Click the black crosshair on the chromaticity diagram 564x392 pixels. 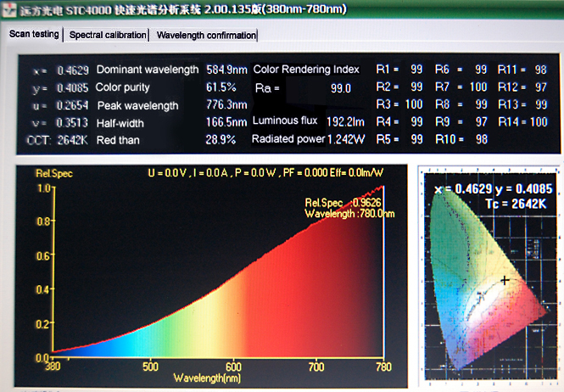(x=505, y=280)
